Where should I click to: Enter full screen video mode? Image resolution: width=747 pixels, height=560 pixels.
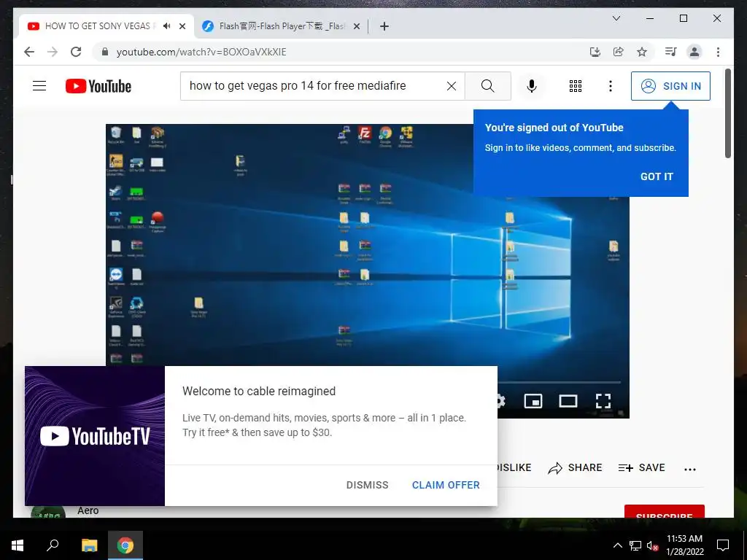(603, 401)
